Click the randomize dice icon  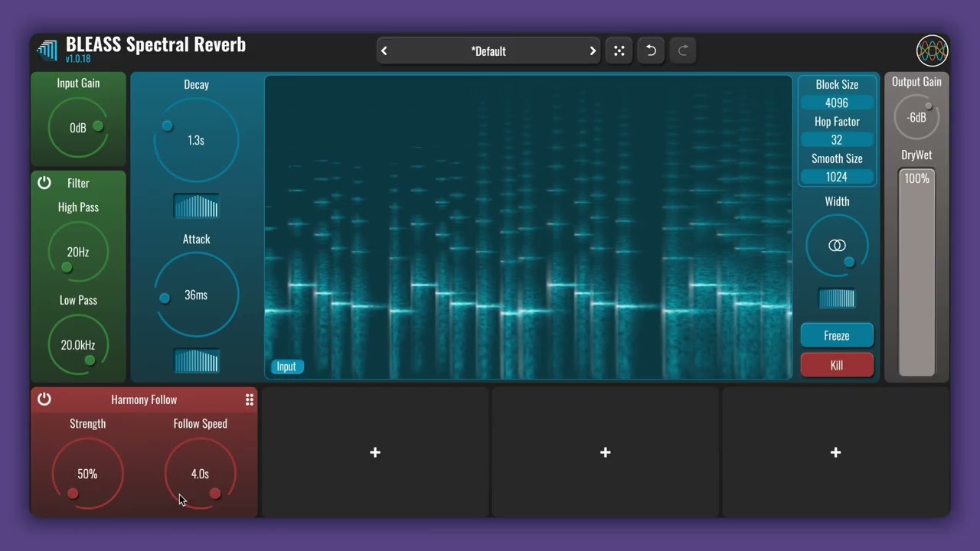click(619, 51)
